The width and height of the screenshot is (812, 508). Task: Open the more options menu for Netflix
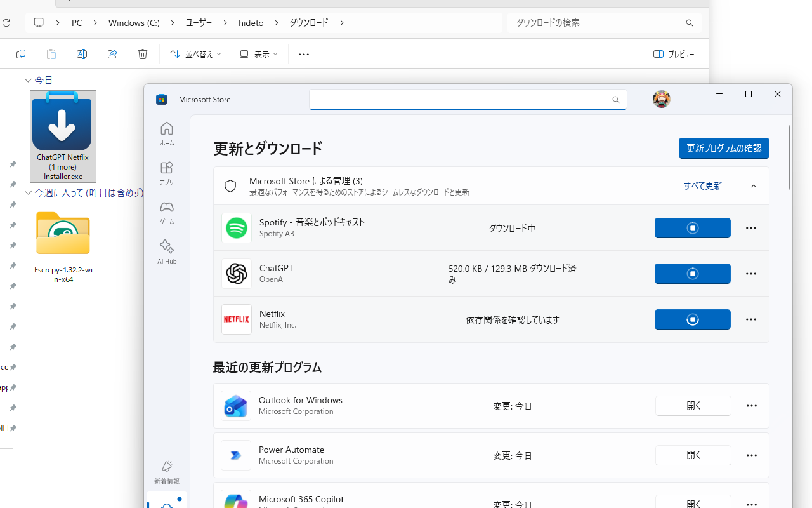[x=750, y=319]
